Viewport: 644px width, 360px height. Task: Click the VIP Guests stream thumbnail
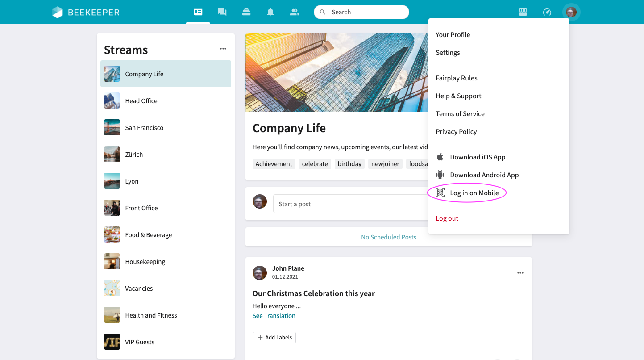coord(112,342)
